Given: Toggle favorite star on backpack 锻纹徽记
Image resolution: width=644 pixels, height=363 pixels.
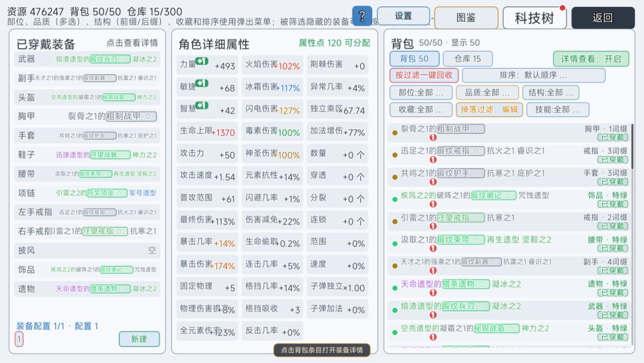Looking at the screenshot, I should (508, 195).
